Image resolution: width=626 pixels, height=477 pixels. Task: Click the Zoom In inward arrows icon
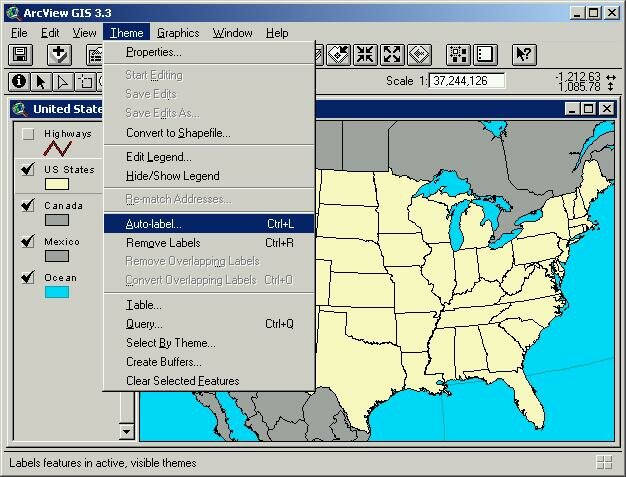(x=365, y=55)
